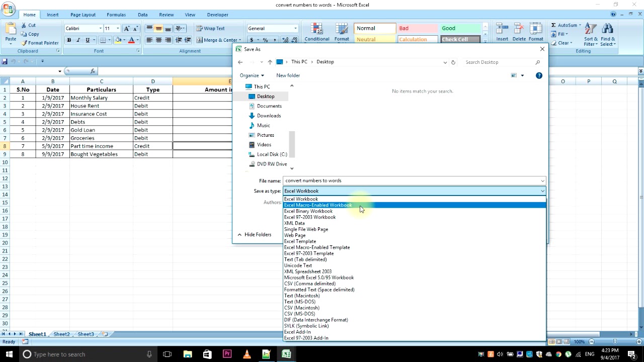Click the Increase Font Size icon
The height and width of the screenshot is (362, 644).
(x=126, y=29)
